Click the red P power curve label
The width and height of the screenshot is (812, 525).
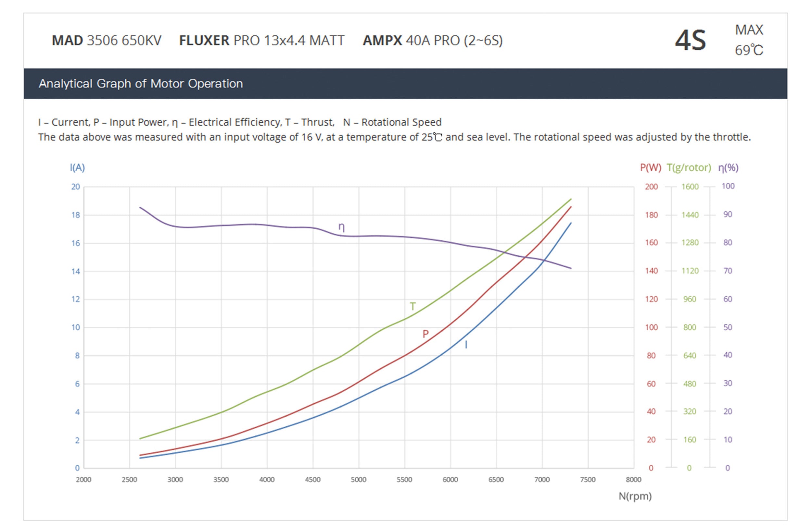pos(425,334)
